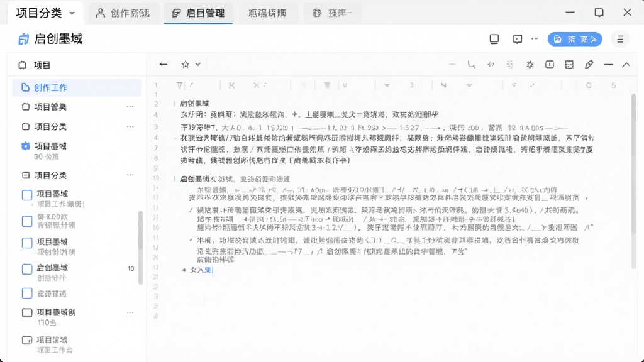Screen dimensions: 644x362
Task: Collapse the 项目分类 group using minus box
Action: [25, 175]
